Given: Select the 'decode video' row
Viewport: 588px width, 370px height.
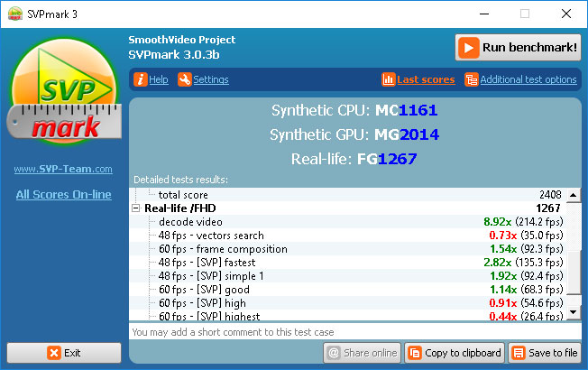Looking at the screenshot, I should point(347,222).
